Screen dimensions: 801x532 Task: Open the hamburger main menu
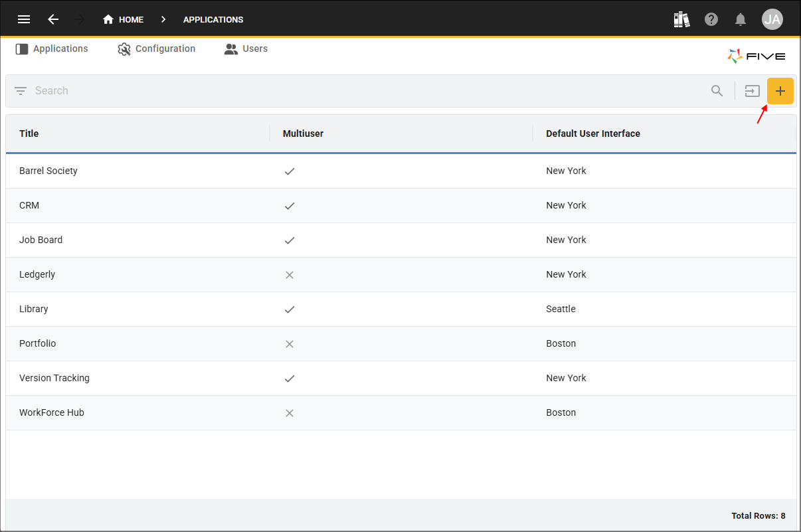(x=24, y=19)
